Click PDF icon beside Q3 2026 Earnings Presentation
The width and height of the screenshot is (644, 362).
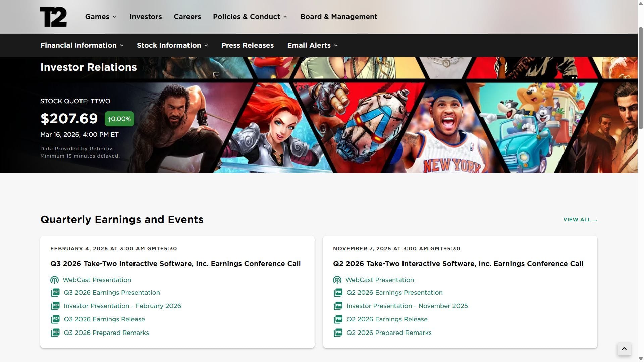tap(55, 293)
